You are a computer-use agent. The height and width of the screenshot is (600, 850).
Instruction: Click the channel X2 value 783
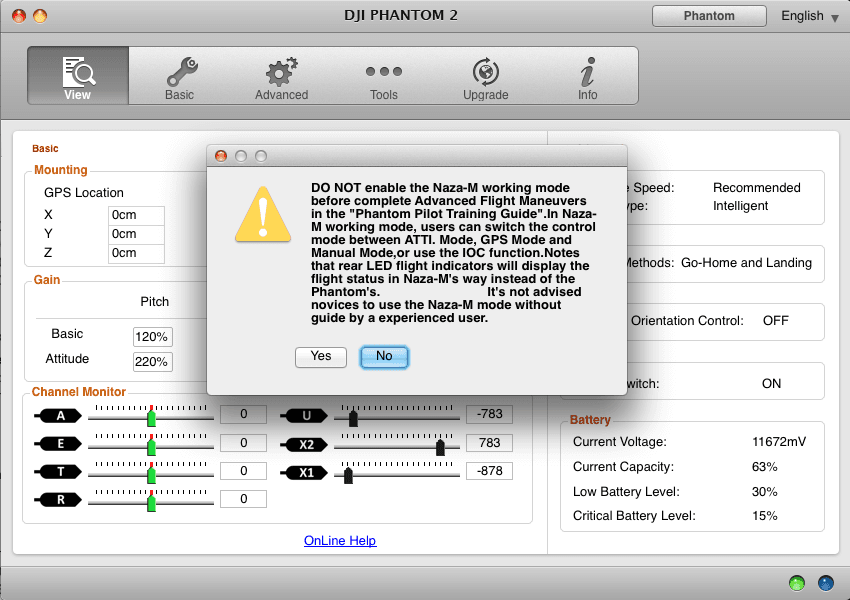[490, 443]
